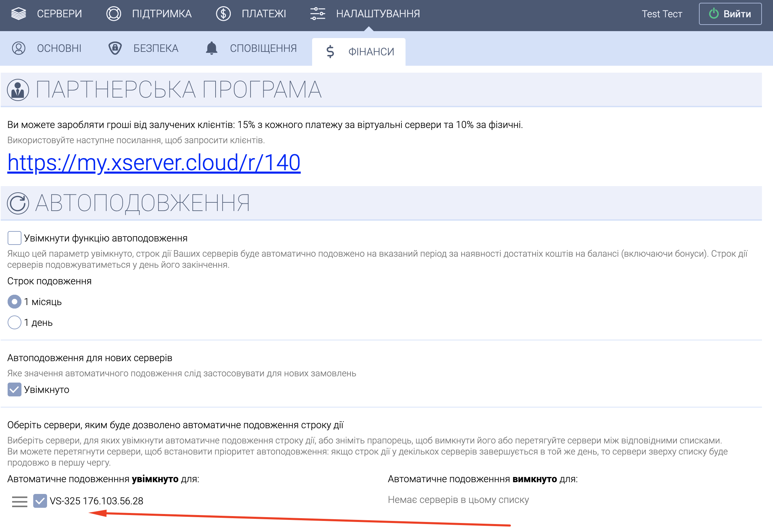
Task: Click the user profile icon beside ОСНОВНІ
Action: [x=19, y=48]
